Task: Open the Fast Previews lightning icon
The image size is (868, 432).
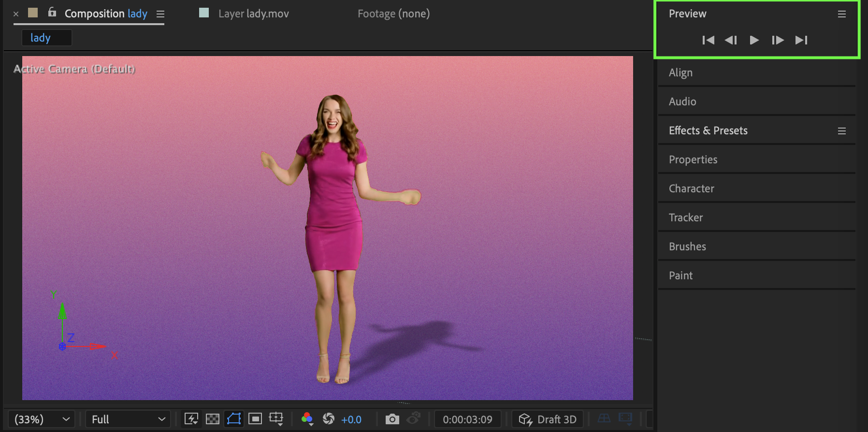Action: (191, 419)
